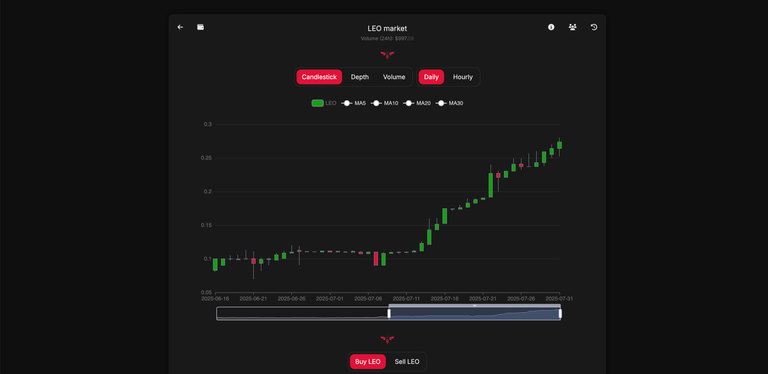Select the Hourly interval
The image size is (768, 374).
pos(462,77)
